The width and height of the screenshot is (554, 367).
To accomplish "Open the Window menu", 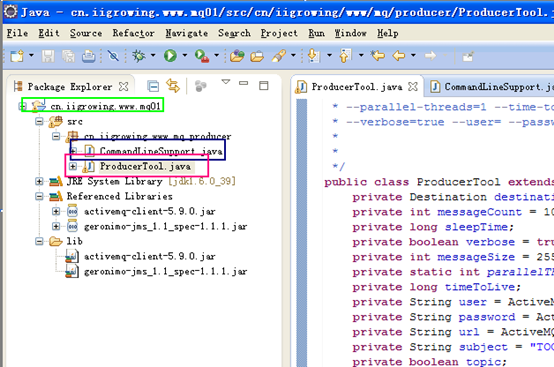I will point(350,33).
